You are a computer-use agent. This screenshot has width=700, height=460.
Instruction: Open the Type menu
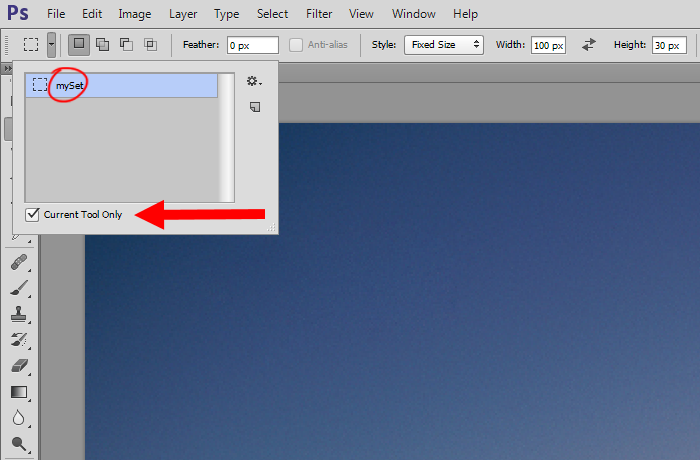click(x=226, y=14)
